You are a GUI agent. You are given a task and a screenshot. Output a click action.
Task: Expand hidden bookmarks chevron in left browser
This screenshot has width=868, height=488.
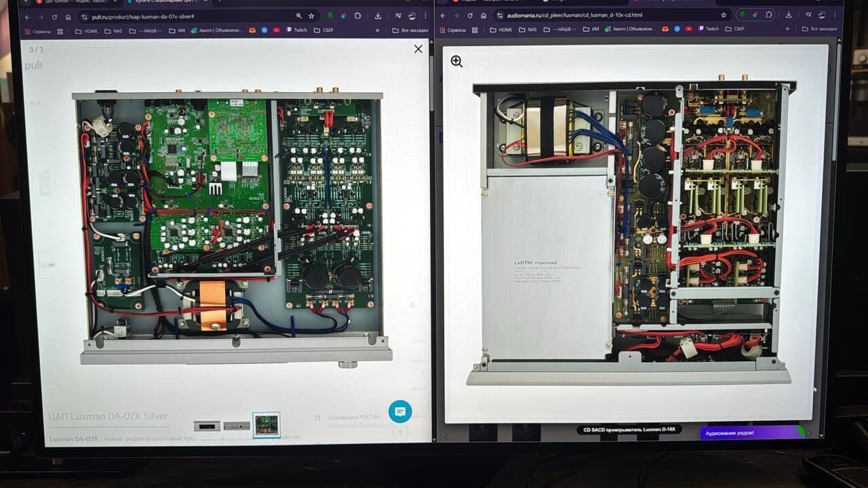(377, 30)
